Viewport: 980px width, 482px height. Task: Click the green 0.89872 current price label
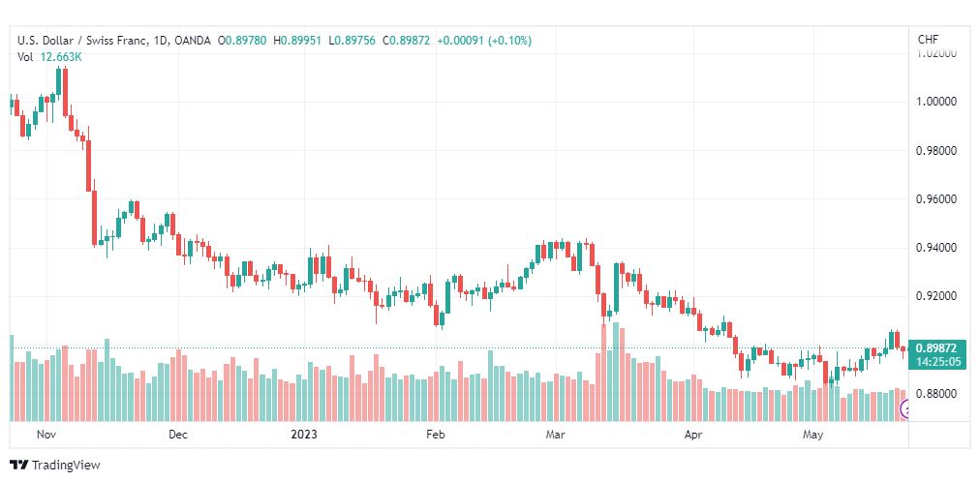coord(937,349)
